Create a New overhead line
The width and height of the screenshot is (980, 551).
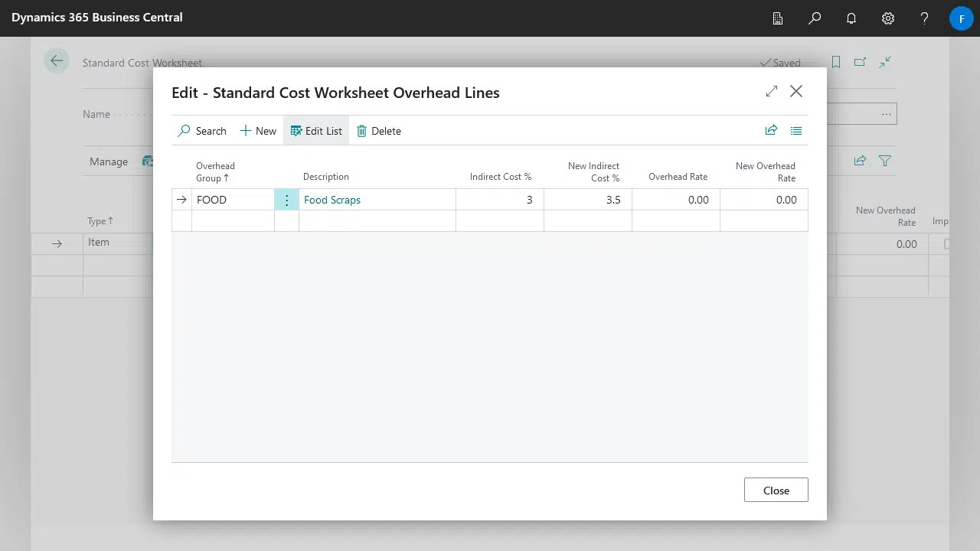pyautogui.click(x=258, y=131)
